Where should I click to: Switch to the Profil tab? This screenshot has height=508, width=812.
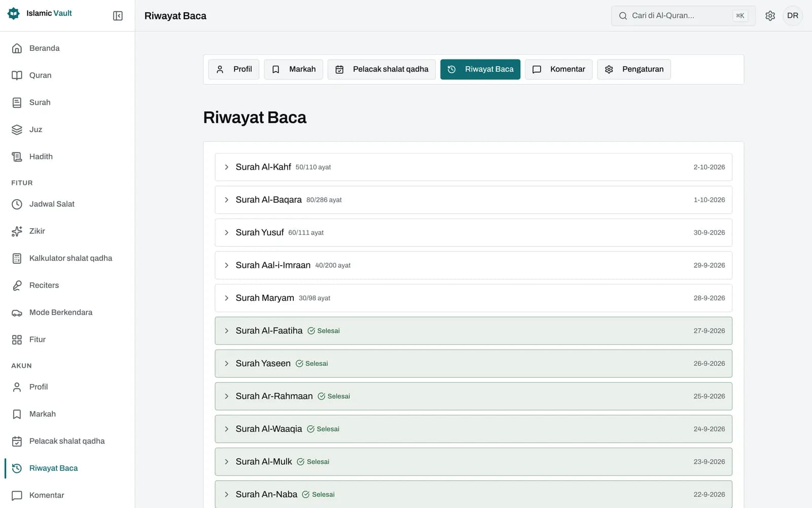pyautogui.click(x=233, y=69)
